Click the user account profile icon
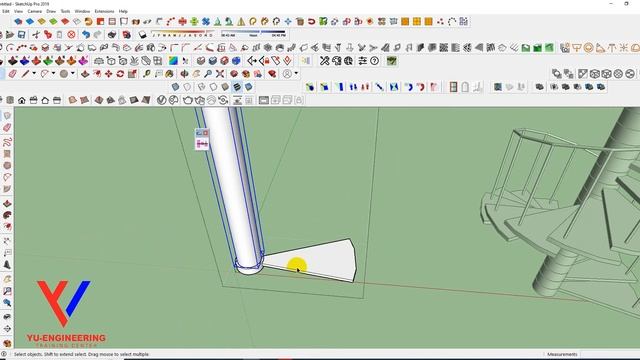This screenshot has height=360, width=640. click(287, 74)
